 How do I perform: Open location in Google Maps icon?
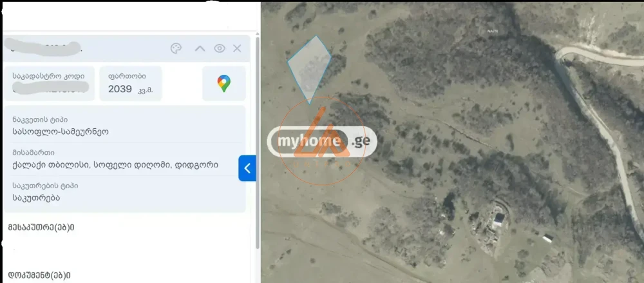click(x=224, y=84)
